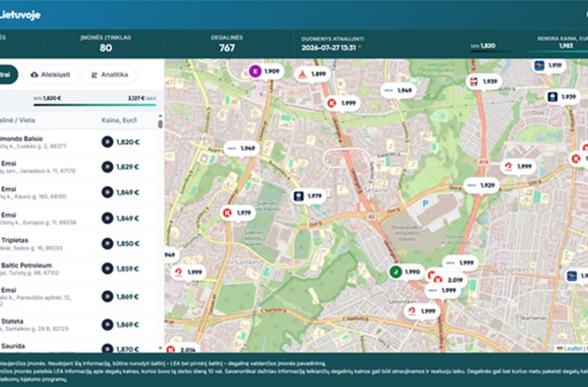
Task: Select the dark square station marker 1.979
Action: 309,196
